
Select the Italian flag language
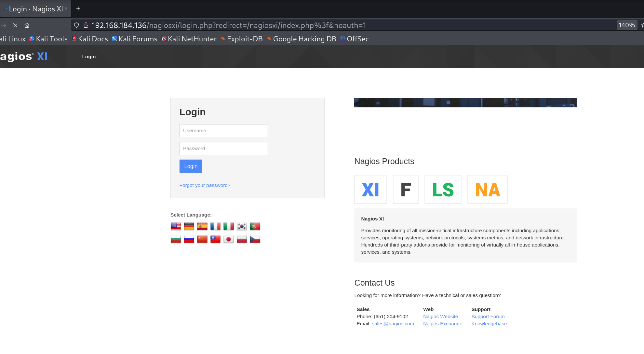(229, 226)
